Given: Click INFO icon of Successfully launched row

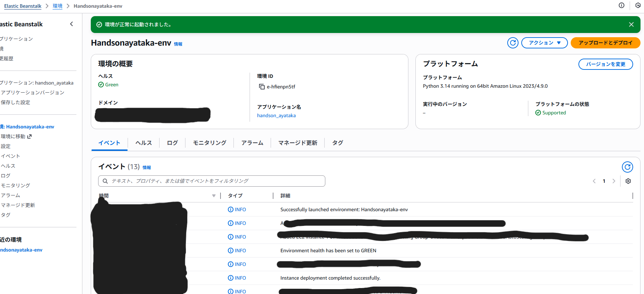Looking at the screenshot, I should (231, 209).
